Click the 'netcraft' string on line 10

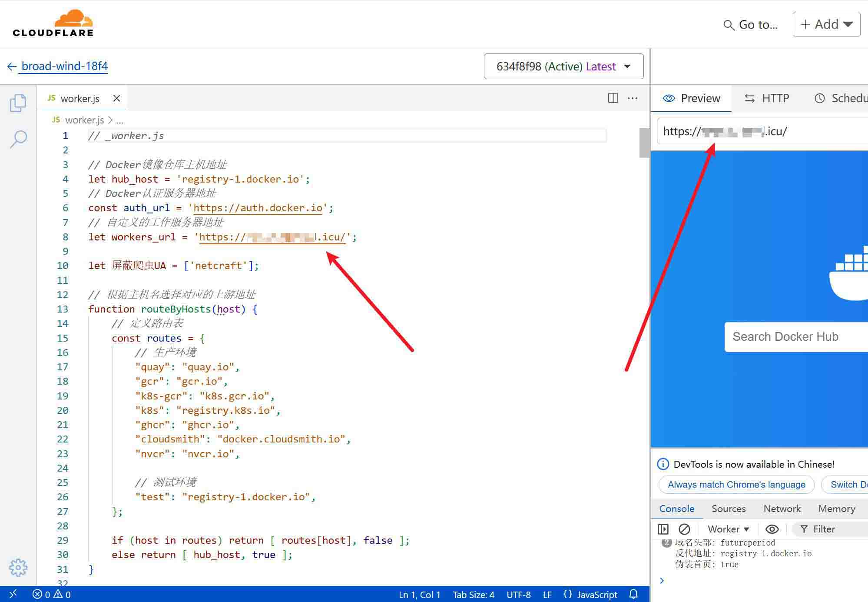point(219,266)
